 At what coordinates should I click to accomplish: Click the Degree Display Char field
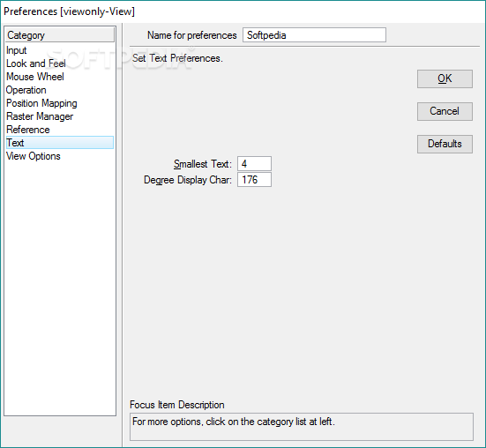pyautogui.click(x=255, y=180)
